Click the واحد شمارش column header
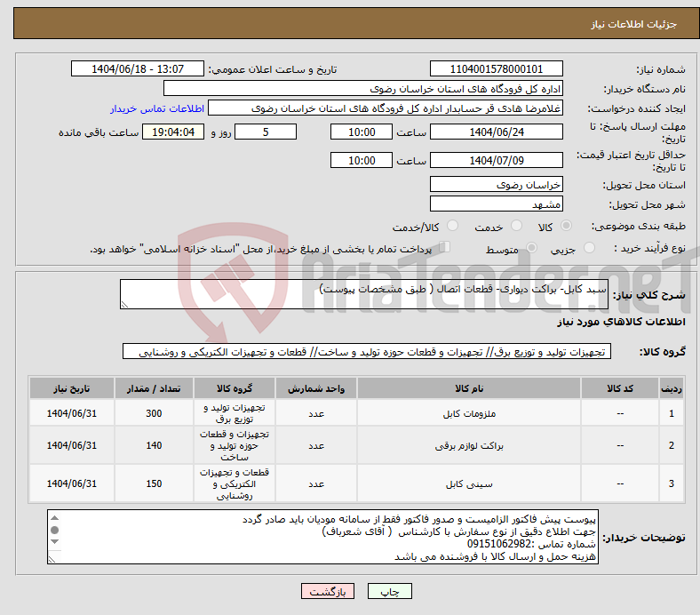The height and width of the screenshot is (615, 700). click(x=316, y=388)
